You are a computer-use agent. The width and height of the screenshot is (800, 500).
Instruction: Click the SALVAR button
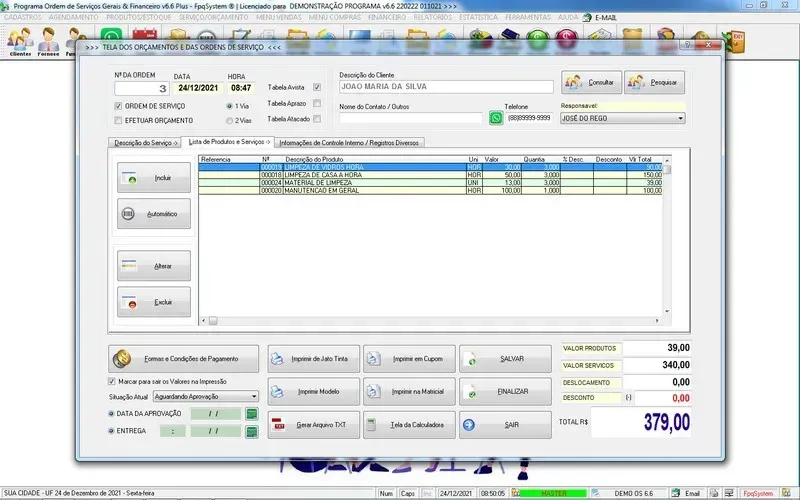503,358
